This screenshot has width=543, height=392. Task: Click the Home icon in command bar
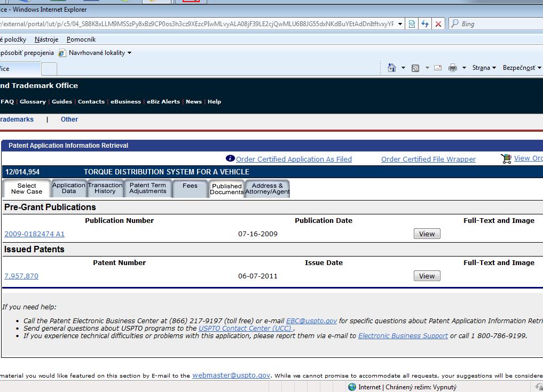point(392,68)
